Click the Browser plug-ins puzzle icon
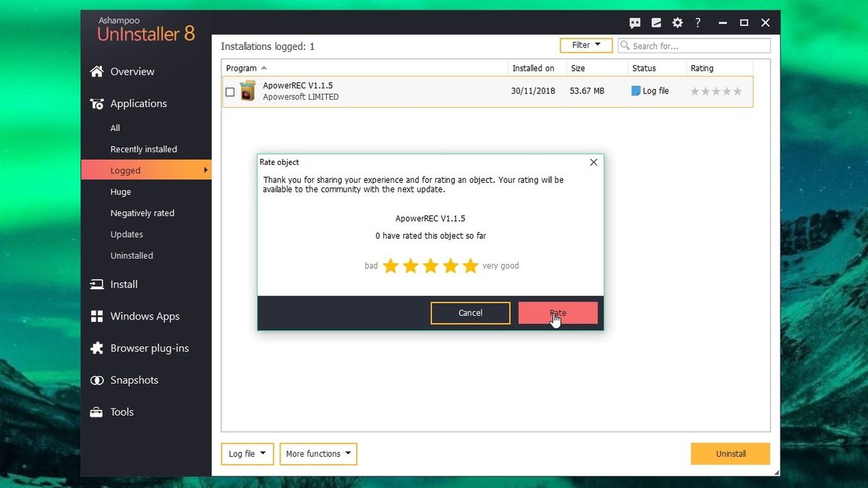868x488 pixels. pyautogui.click(x=96, y=348)
